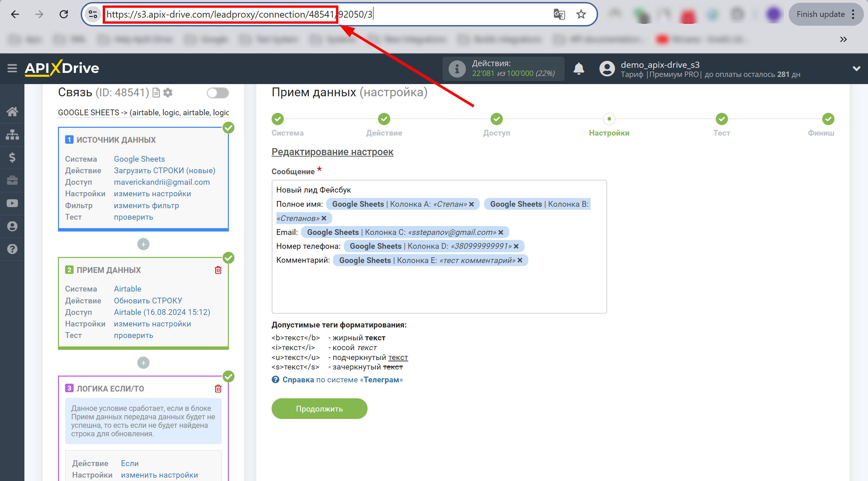Viewport: 868px width, 481px height.
Task: Add a block after ПРИЕМ ДАННЫХ with plus
Action: coord(143,363)
